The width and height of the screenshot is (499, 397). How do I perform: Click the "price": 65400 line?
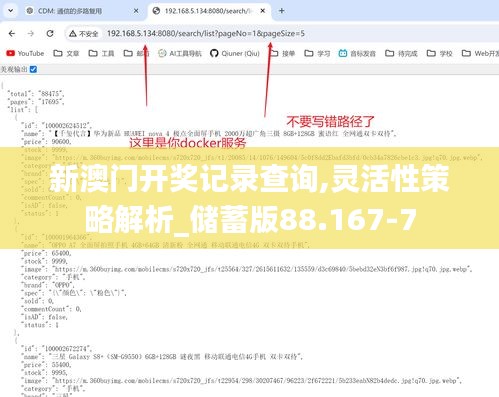[x=46, y=253]
